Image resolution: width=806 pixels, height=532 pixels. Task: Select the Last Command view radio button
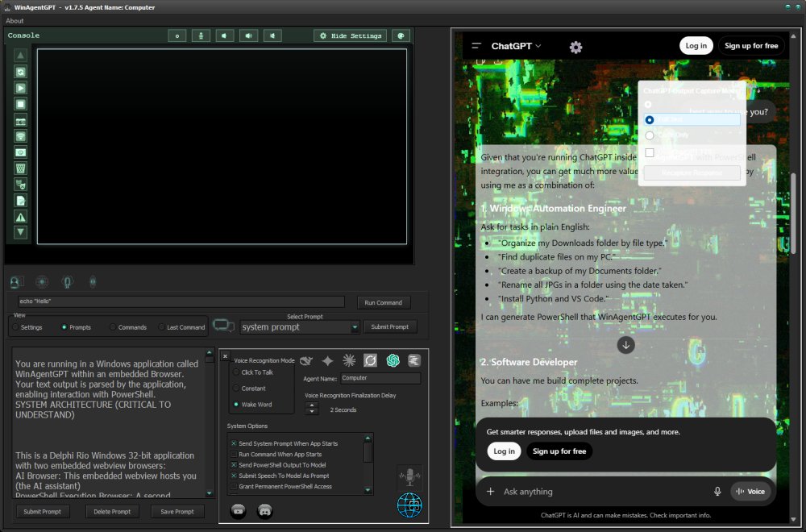pyautogui.click(x=182, y=327)
